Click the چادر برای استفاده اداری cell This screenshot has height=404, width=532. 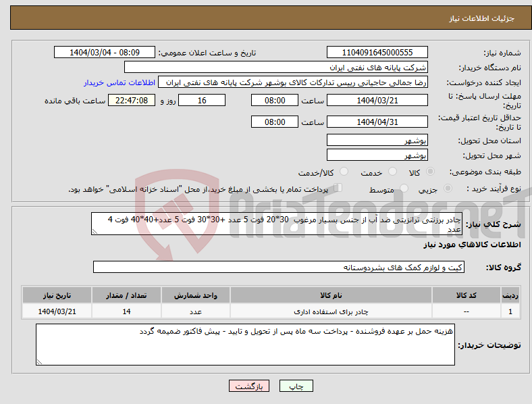[x=331, y=311]
